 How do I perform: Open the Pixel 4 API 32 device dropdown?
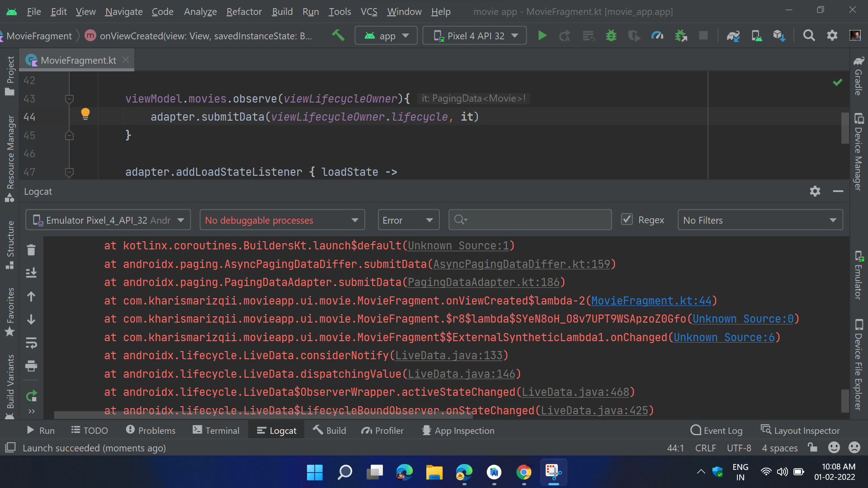475,35
